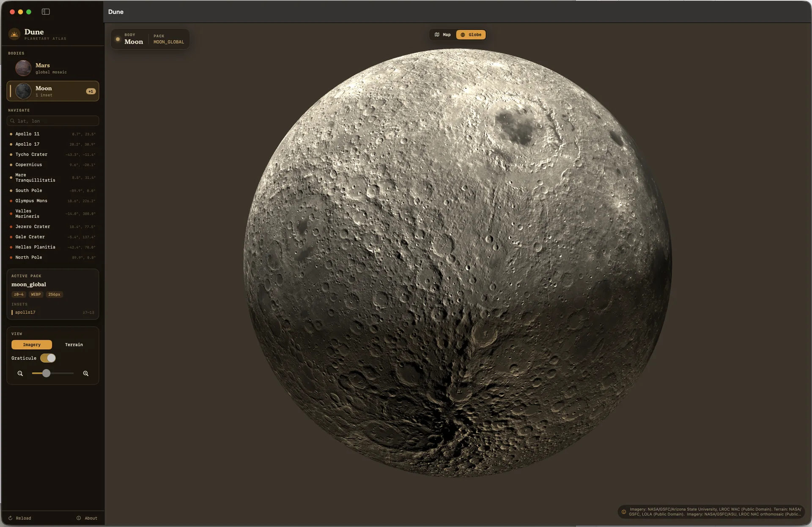Open the About dialog
This screenshot has width=812, height=527.
point(87,518)
